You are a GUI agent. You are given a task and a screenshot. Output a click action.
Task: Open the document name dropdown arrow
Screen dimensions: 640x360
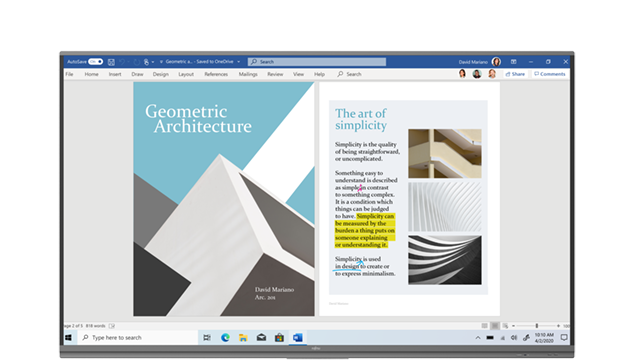[238, 62]
